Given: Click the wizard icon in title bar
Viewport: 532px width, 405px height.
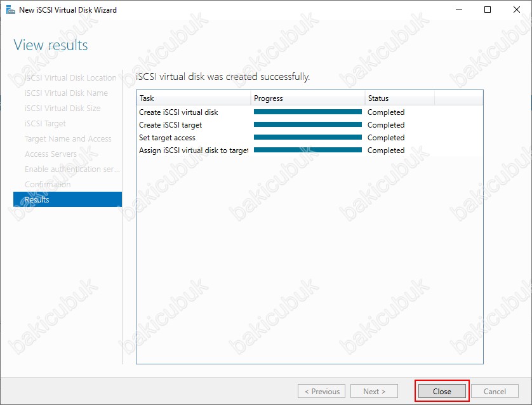Looking at the screenshot, I should [11, 10].
